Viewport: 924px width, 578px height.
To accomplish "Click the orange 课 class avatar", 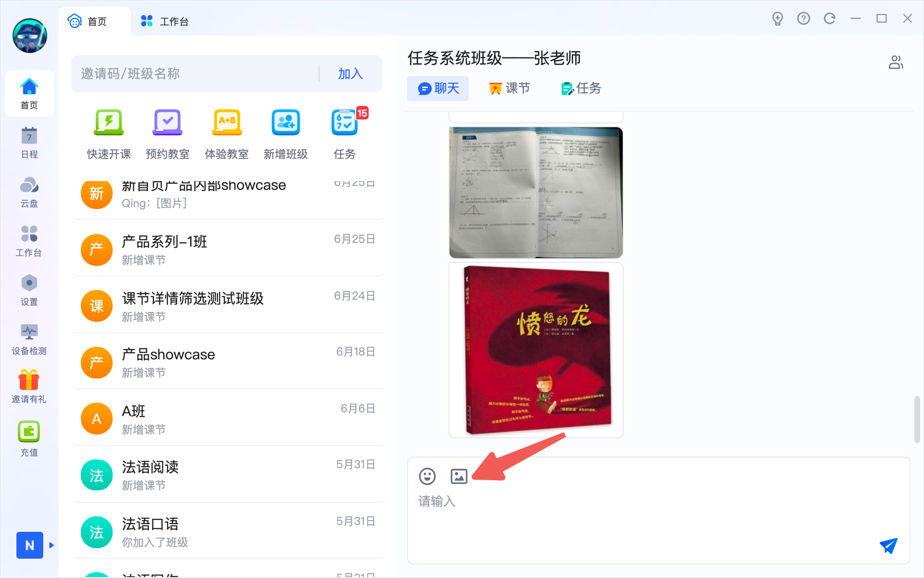I will tap(97, 306).
